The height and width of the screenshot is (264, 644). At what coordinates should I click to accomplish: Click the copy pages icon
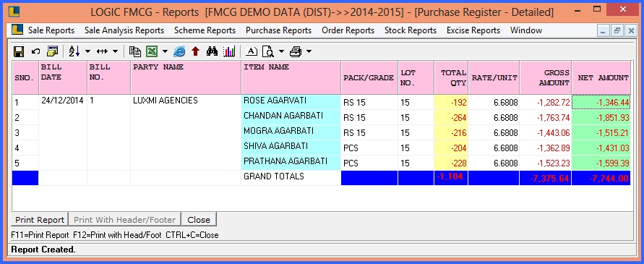click(134, 51)
